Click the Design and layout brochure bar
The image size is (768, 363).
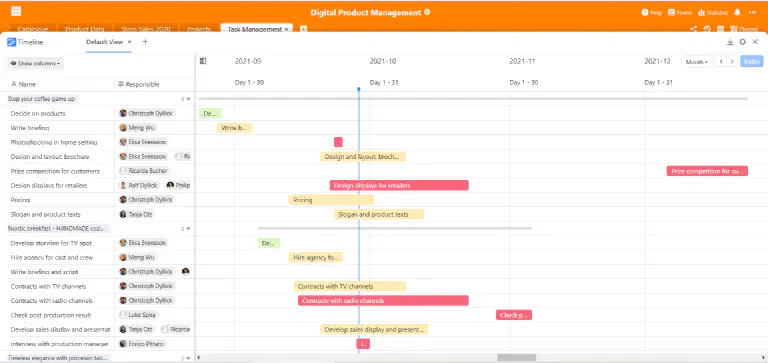tap(363, 157)
